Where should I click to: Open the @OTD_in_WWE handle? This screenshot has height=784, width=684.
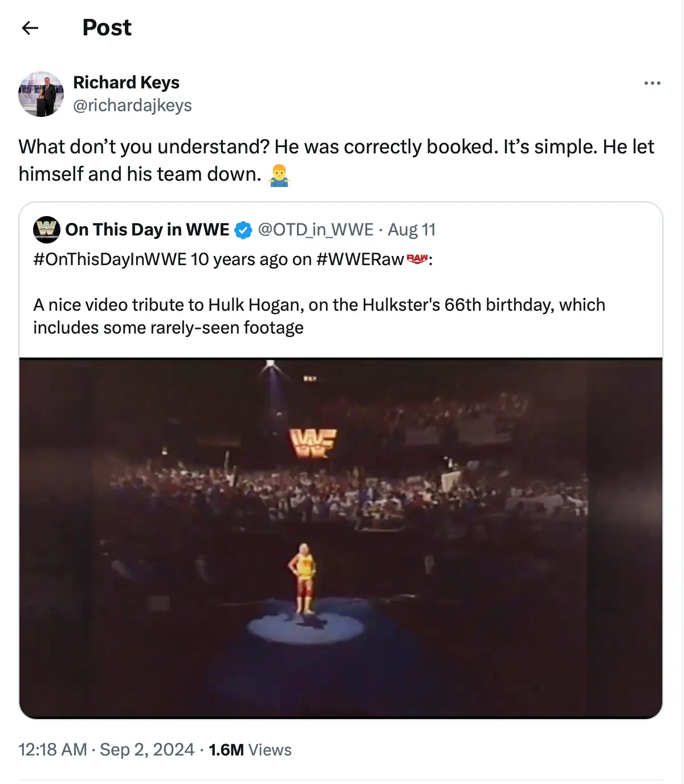tap(316, 230)
